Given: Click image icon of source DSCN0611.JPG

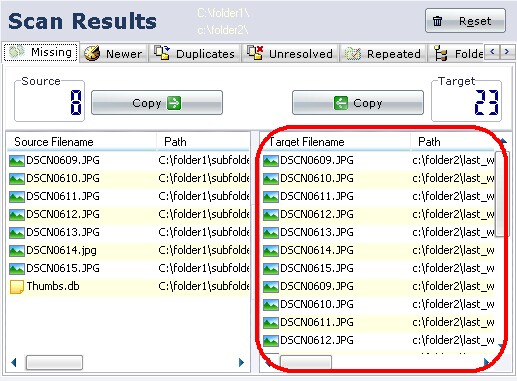Looking at the screenshot, I should pos(17,197).
